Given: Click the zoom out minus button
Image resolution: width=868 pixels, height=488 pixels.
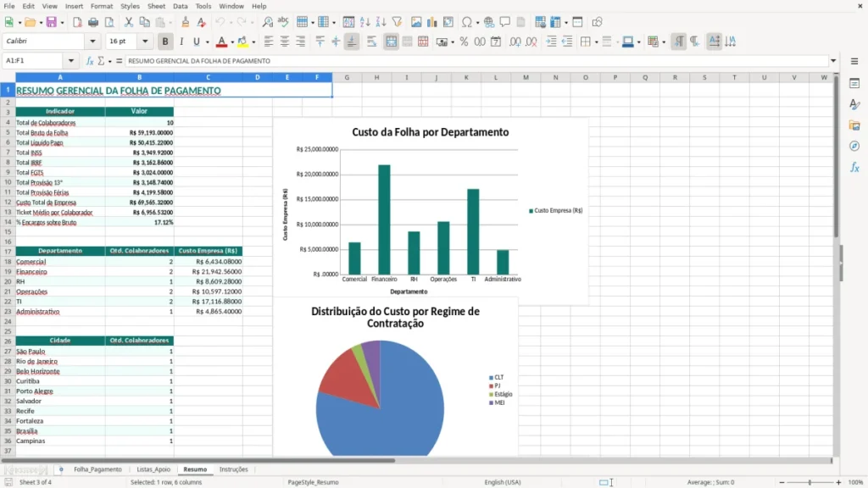Looking at the screenshot, I should (x=782, y=482).
